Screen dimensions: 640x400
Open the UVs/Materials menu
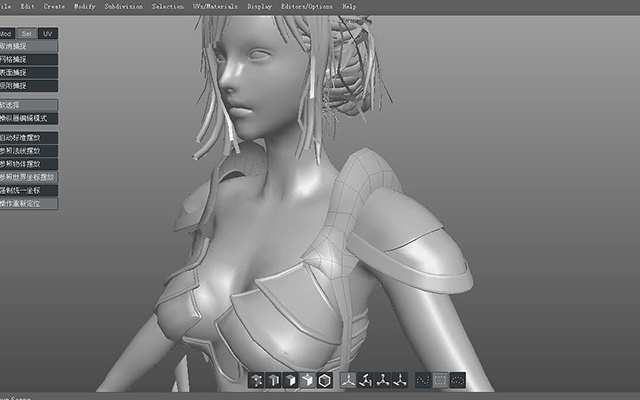[x=215, y=7]
